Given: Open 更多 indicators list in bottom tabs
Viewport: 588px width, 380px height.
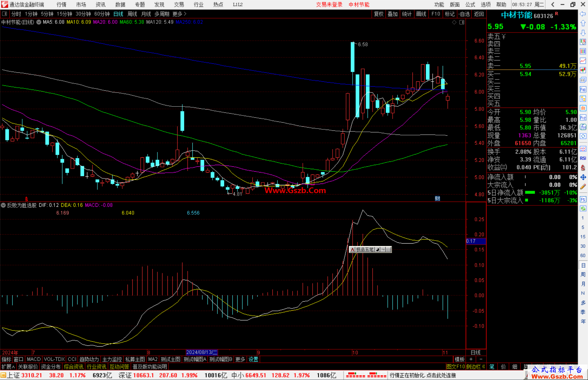Looking at the screenshot, I should 240,359.
